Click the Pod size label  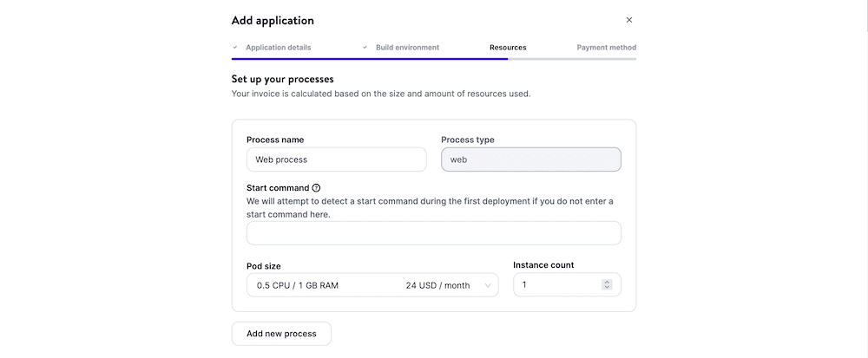click(x=264, y=266)
